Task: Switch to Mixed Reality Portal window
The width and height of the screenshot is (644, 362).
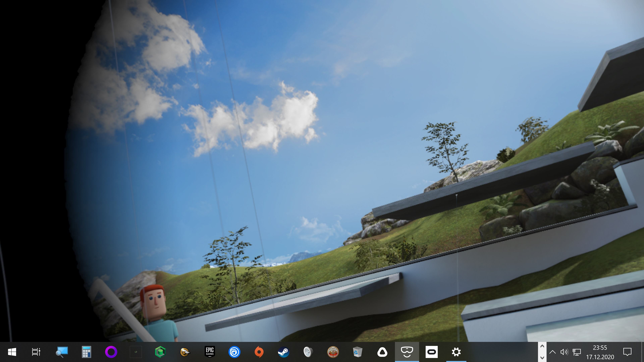Action: (x=407, y=352)
